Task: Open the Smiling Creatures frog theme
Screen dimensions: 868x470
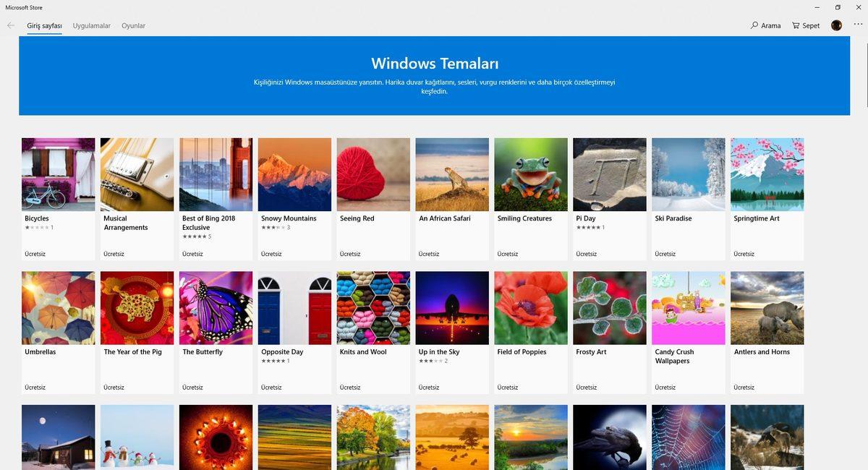Action: 530,174
